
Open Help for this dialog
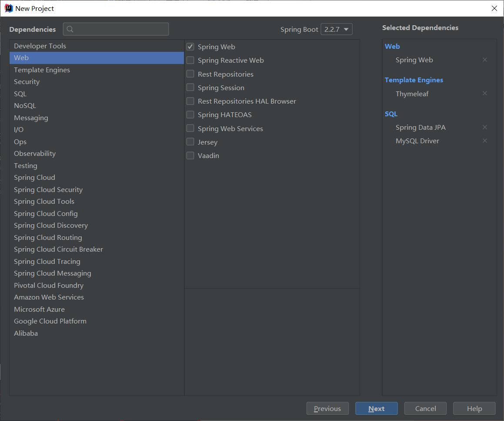(474, 408)
